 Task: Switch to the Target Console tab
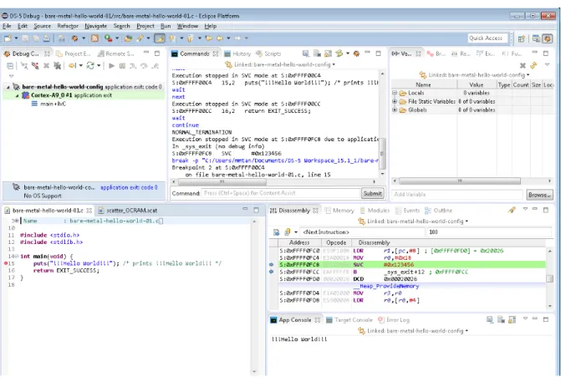tap(349, 320)
